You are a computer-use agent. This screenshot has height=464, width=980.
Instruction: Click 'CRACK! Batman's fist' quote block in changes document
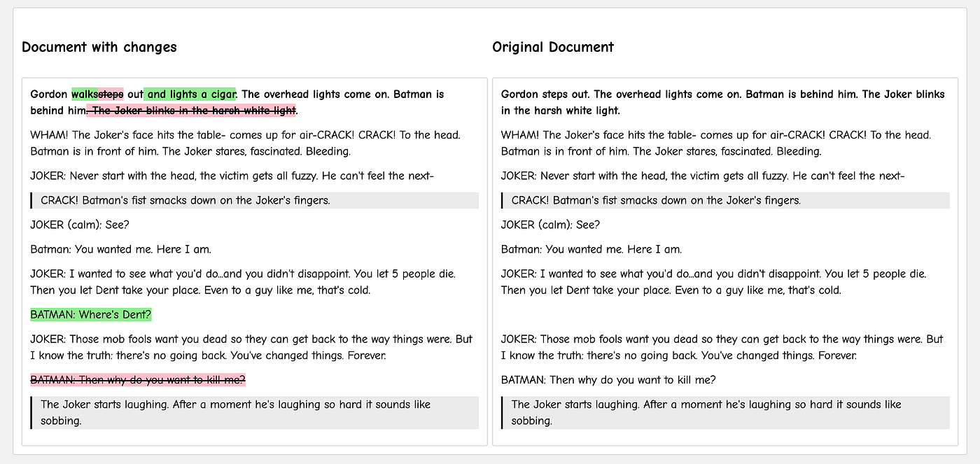tap(255, 200)
